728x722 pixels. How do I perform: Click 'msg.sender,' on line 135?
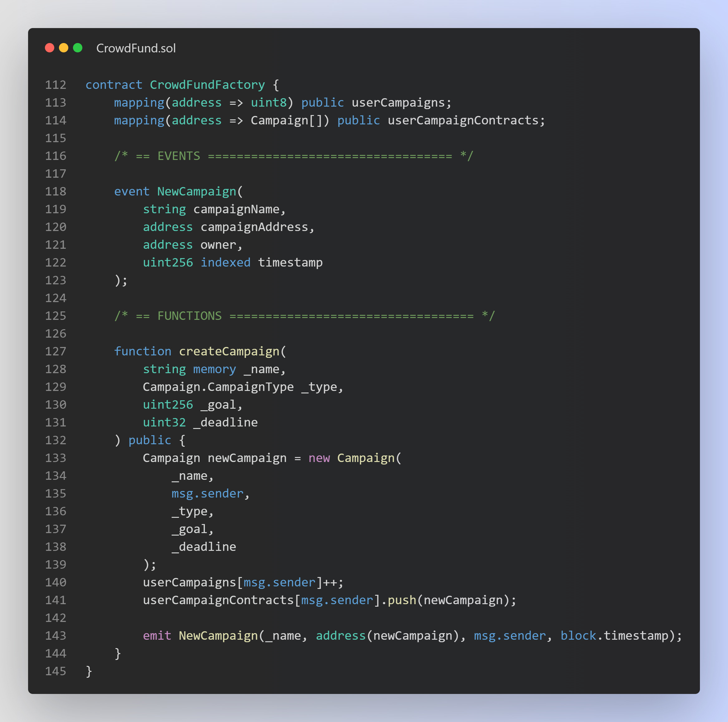(x=211, y=493)
